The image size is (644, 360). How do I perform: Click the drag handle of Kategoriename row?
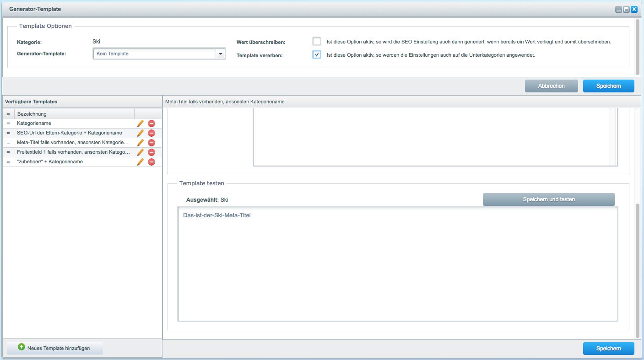[x=8, y=124]
